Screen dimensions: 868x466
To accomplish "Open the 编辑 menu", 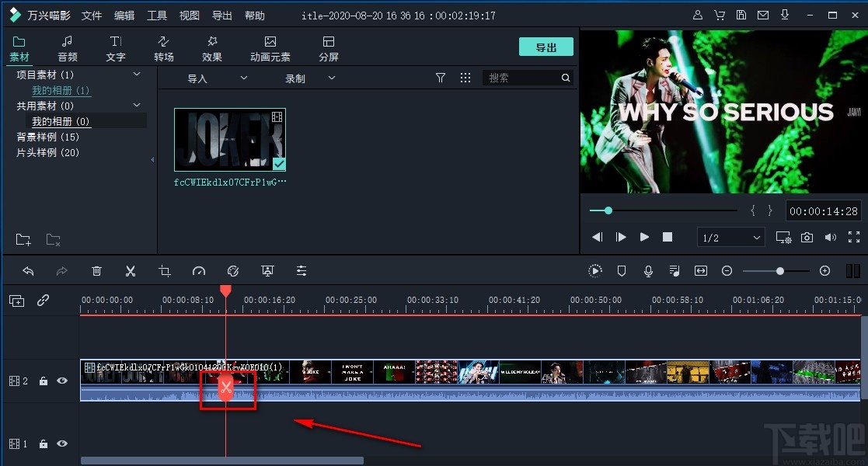I will point(124,16).
